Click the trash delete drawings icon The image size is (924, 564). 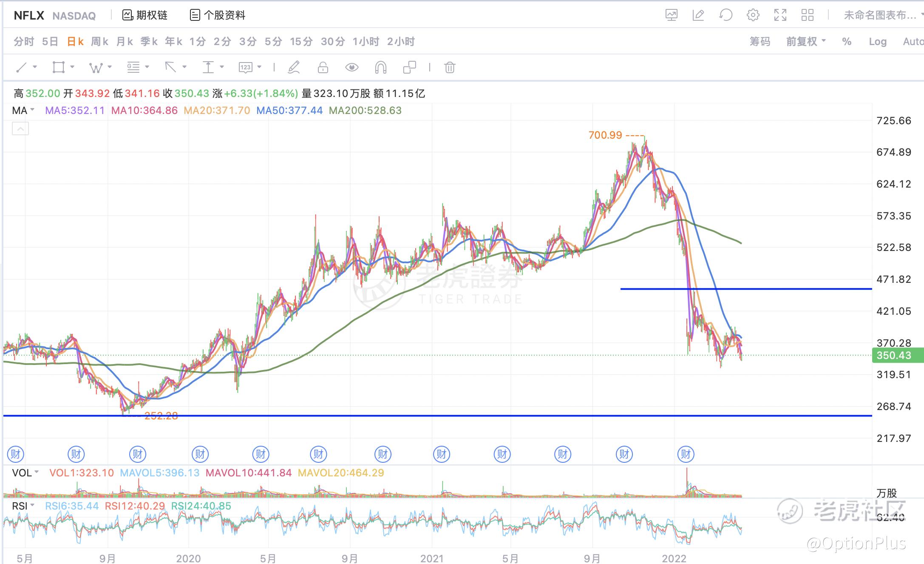450,67
